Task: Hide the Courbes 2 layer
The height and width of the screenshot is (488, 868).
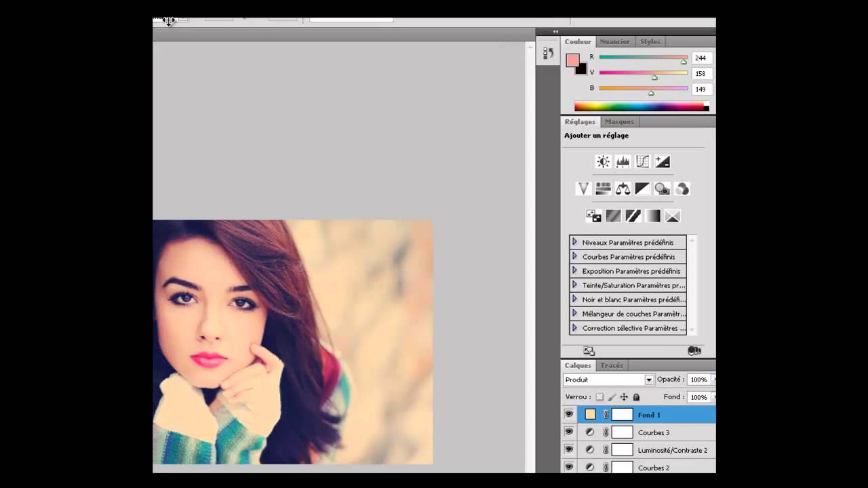Action: pyautogui.click(x=569, y=467)
